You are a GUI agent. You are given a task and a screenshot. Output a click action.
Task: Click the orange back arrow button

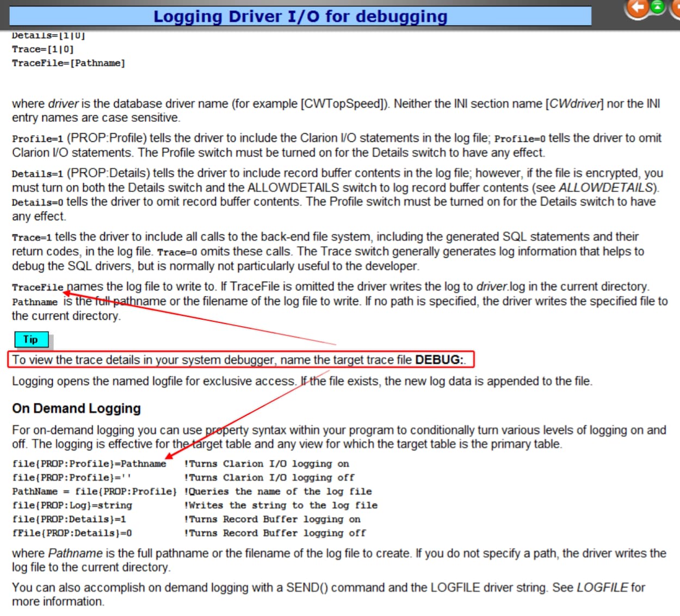coord(638,8)
